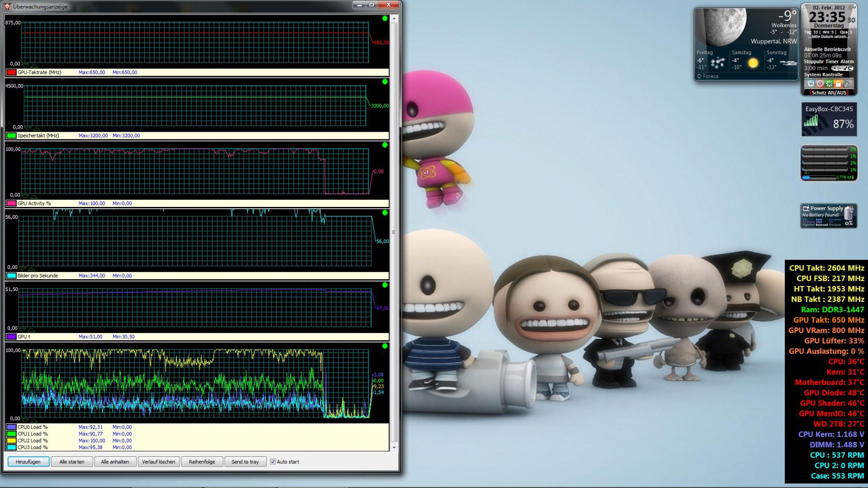The image size is (868, 488).
Task: Click the up triangle below GPU Activity graph
Action: pos(34,197)
